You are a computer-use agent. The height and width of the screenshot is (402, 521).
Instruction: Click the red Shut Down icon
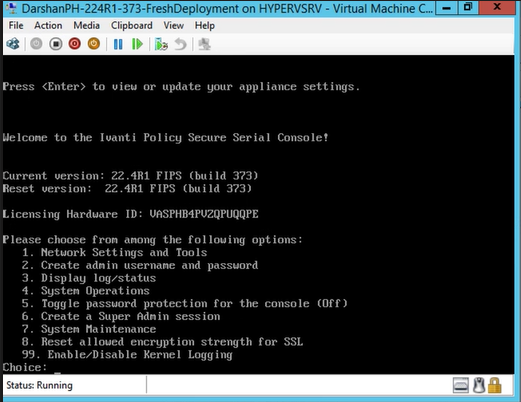tap(75, 44)
